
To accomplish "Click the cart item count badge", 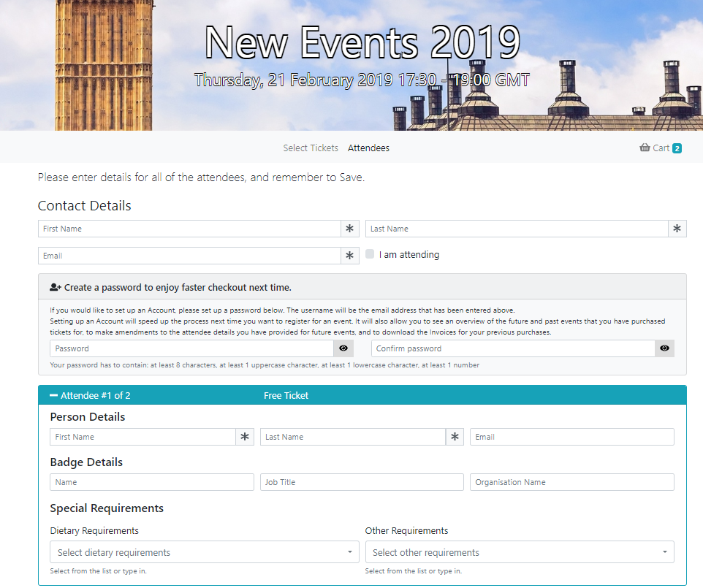I will click(x=677, y=148).
